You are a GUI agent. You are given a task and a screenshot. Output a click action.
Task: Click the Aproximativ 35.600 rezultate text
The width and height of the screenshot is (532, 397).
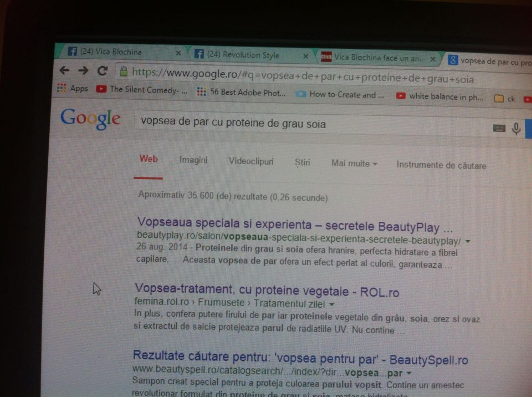click(233, 197)
